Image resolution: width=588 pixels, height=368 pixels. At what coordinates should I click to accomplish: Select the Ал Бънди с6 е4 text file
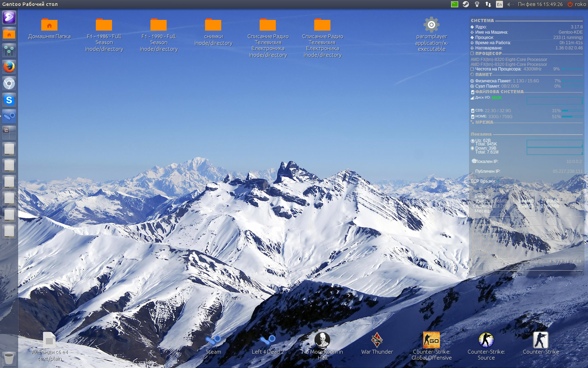pyautogui.click(x=49, y=347)
